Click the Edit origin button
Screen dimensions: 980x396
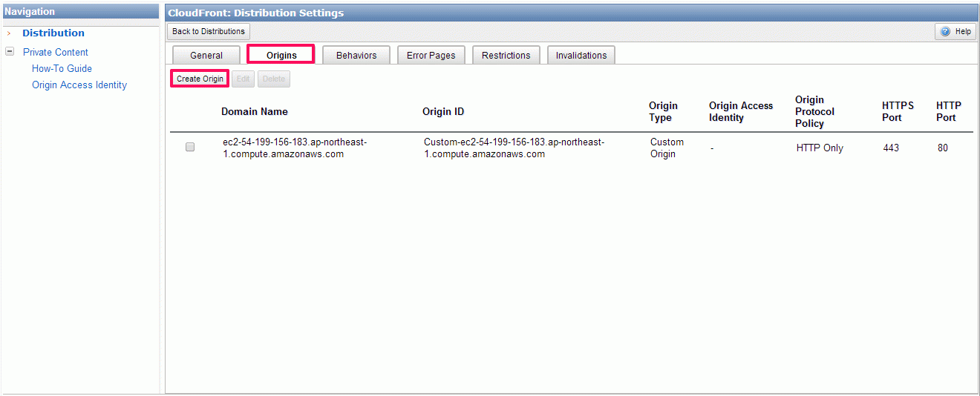click(x=243, y=79)
